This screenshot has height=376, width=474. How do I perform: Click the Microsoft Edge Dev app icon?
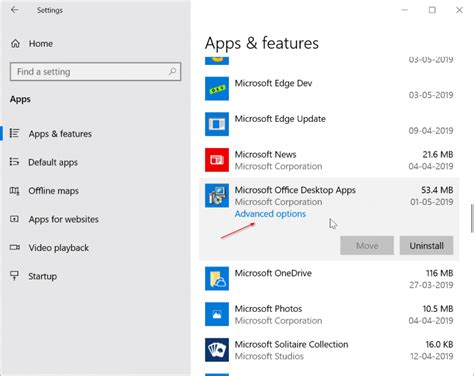217,89
